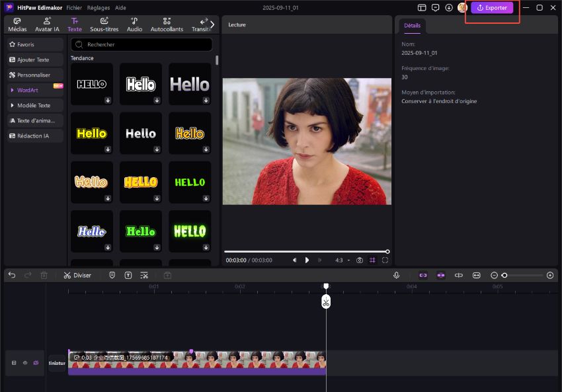Image resolution: width=562 pixels, height=392 pixels.
Task: Toggle visibility of the Miniatur track
Action: 25,362
